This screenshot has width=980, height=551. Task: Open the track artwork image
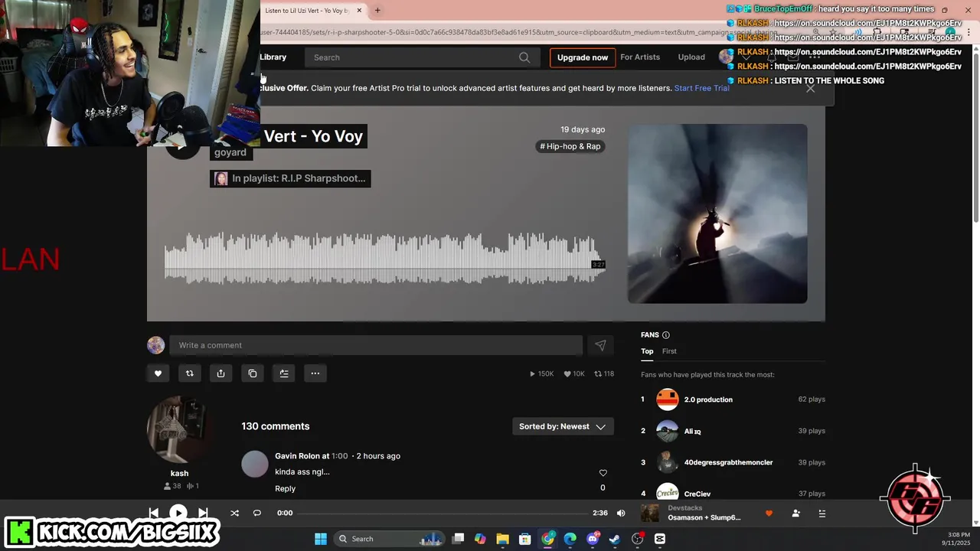717,214
